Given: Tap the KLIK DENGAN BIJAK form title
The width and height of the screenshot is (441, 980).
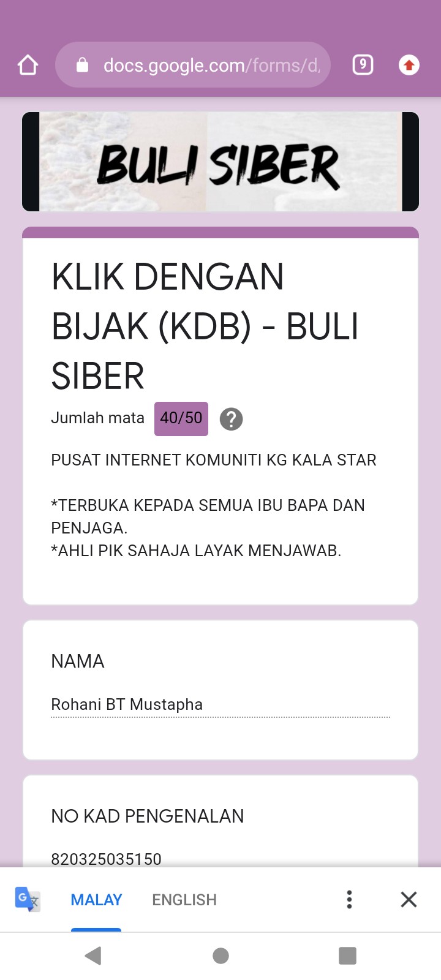Looking at the screenshot, I should click(205, 325).
